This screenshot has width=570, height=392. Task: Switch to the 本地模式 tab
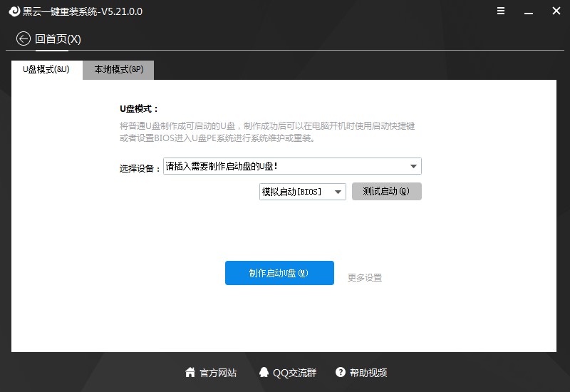pyautogui.click(x=118, y=70)
